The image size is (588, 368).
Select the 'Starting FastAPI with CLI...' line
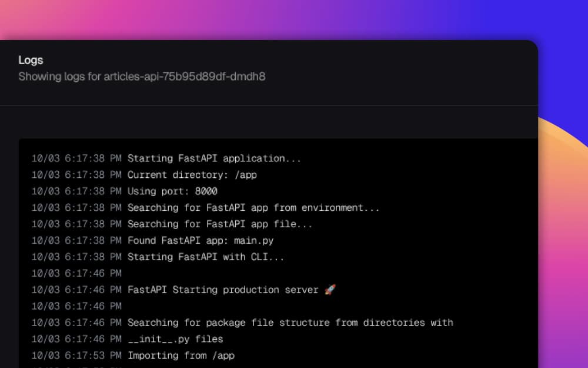click(x=203, y=257)
